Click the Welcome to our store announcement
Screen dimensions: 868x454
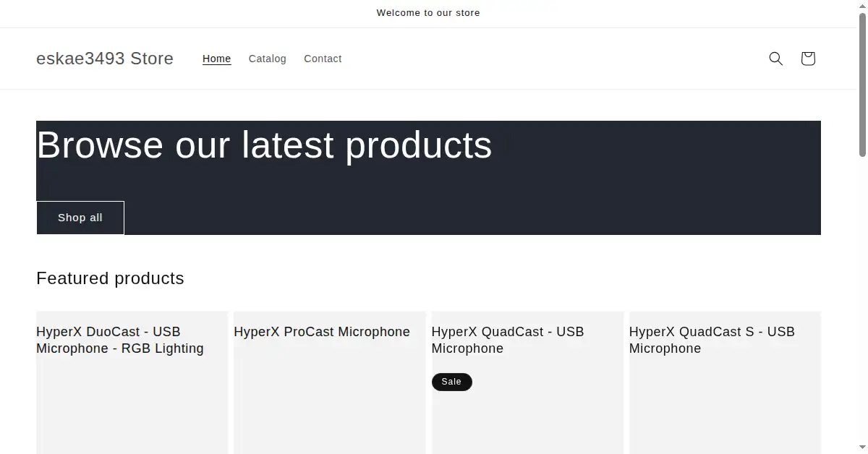pos(428,13)
